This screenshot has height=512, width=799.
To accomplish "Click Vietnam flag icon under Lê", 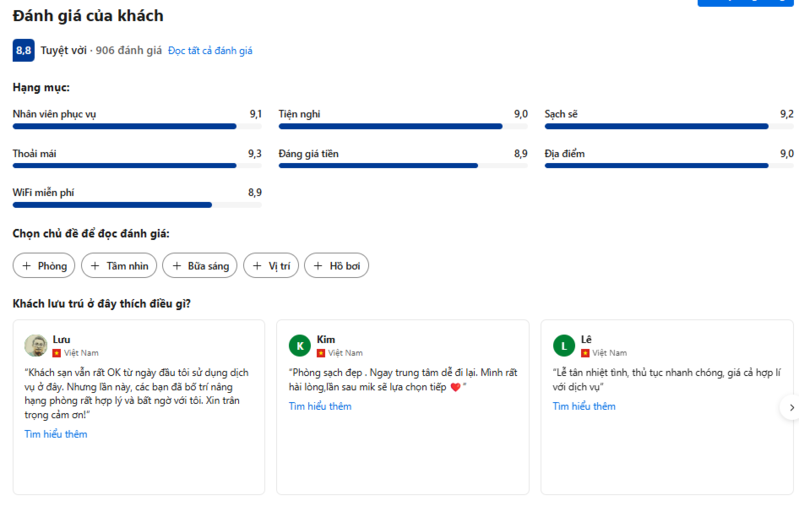I will point(586,353).
